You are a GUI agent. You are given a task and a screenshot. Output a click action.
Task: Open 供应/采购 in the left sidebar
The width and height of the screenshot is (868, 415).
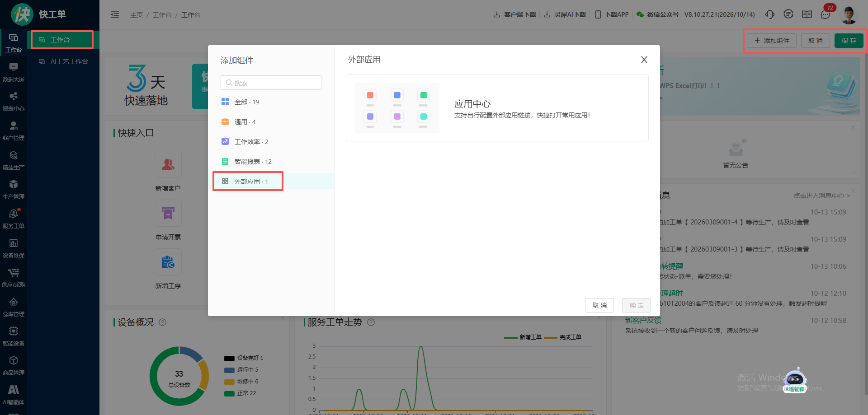(x=14, y=278)
